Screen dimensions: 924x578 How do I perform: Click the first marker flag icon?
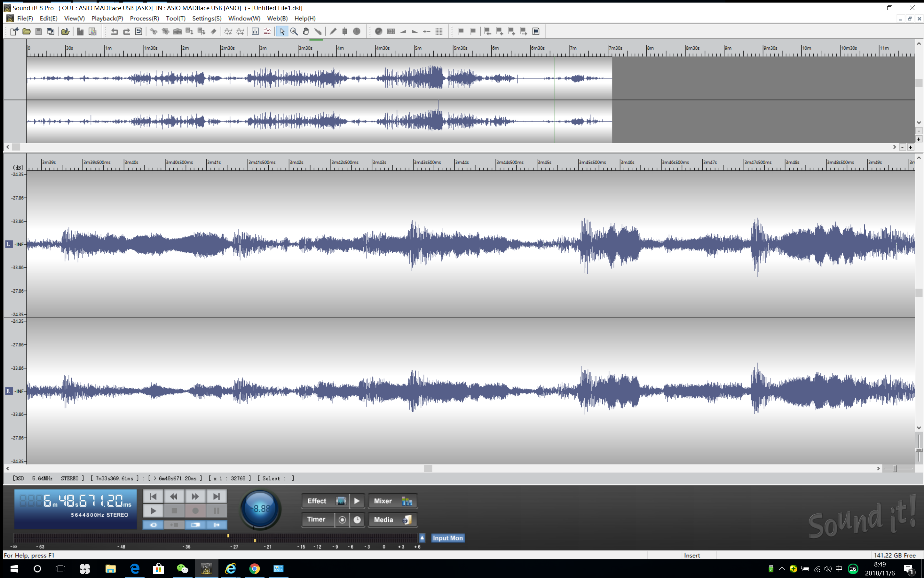[x=461, y=31]
